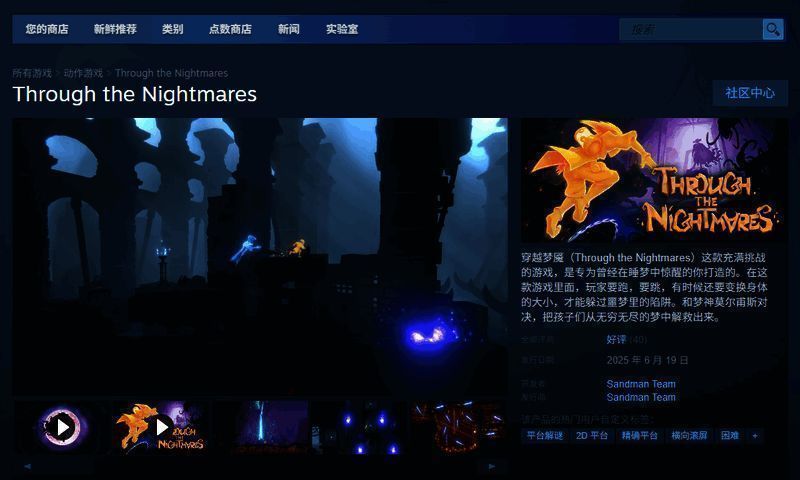Select the 困难 tag
The image size is (800, 480).
(x=730, y=436)
